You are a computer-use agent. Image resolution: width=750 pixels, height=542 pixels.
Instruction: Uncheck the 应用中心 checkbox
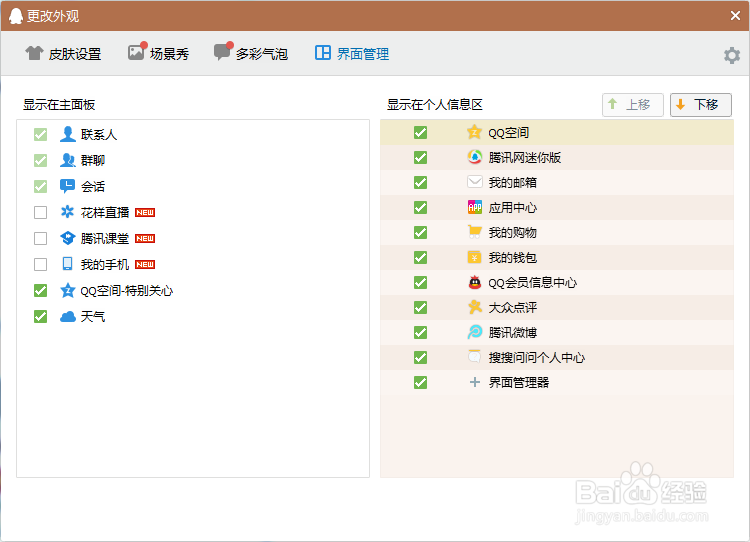coord(420,208)
